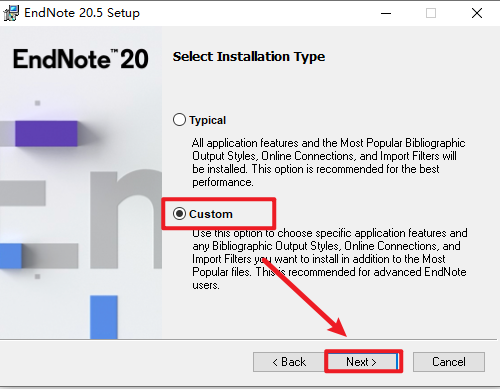The height and width of the screenshot is (389, 500).
Task: Minimize the EndNote 20.5 Setup window
Action: (386, 13)
